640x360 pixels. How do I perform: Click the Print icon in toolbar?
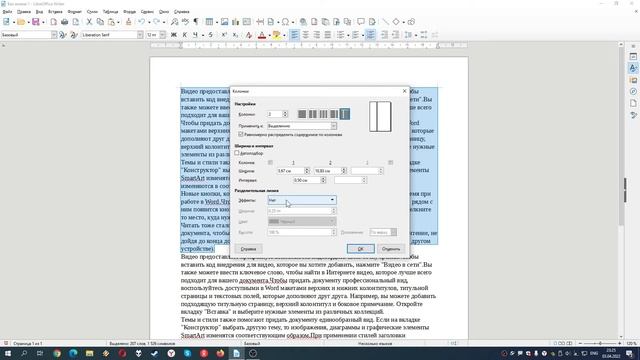coord(64,22)
